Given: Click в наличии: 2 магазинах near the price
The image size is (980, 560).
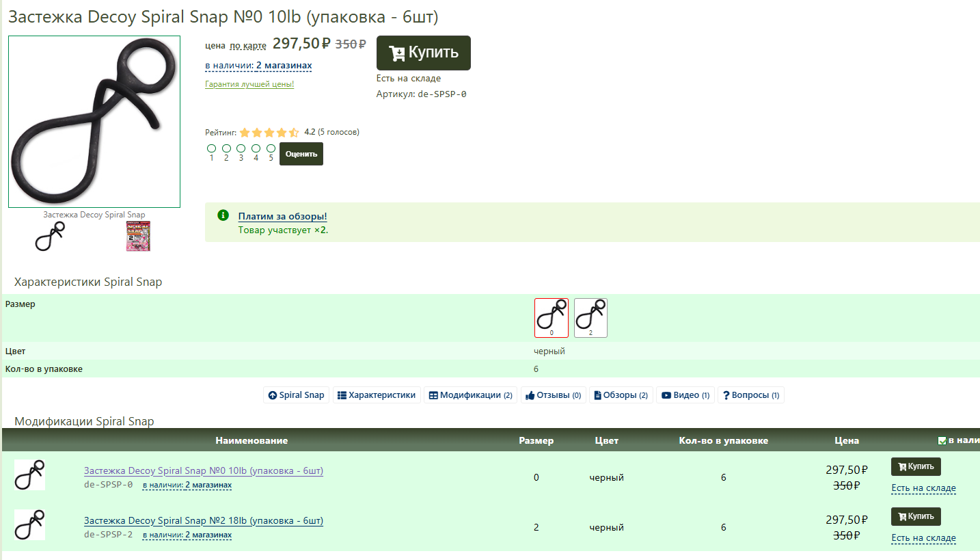Looking at the screenshot, I should click(258, 66).
